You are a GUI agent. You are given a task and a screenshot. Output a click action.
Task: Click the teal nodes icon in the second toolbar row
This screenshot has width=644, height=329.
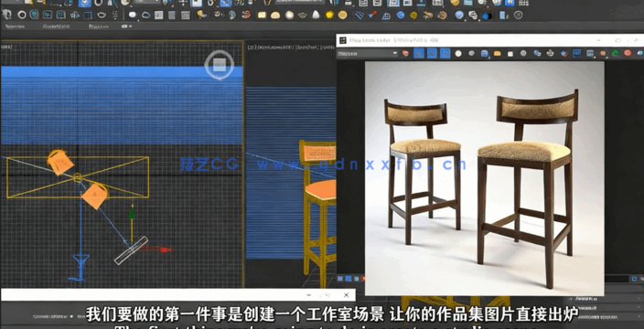coord(74,16)
